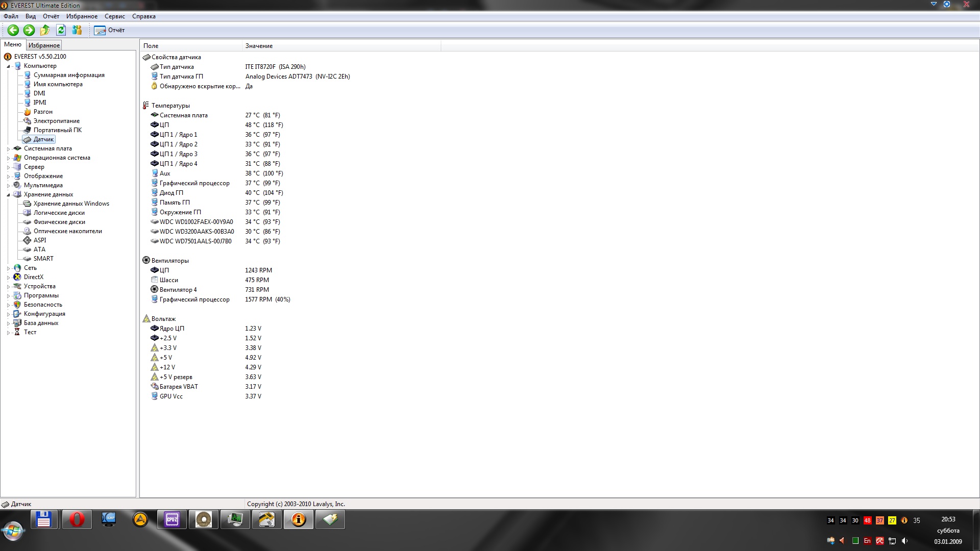Select Электропитание in the tree
Viewport: 980px width, 551px height.
[x=57, y=121]
